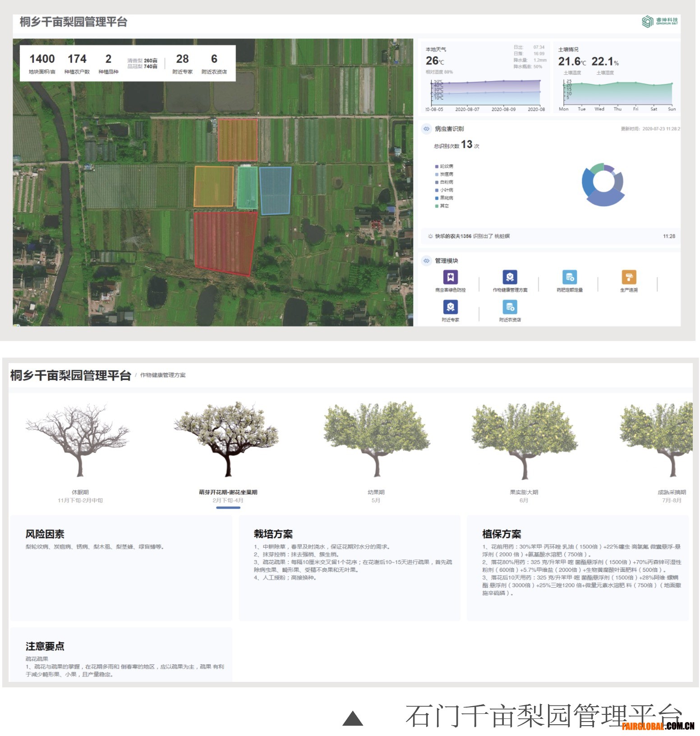
Task: Select the orange plot with red border on map
Action: (x=238, y=140)
